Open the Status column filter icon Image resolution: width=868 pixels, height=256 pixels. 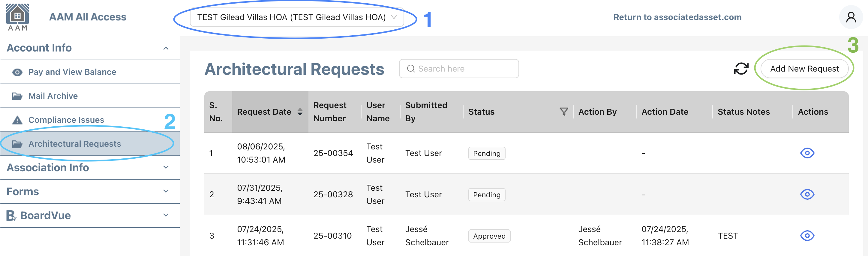click(564, 112)
